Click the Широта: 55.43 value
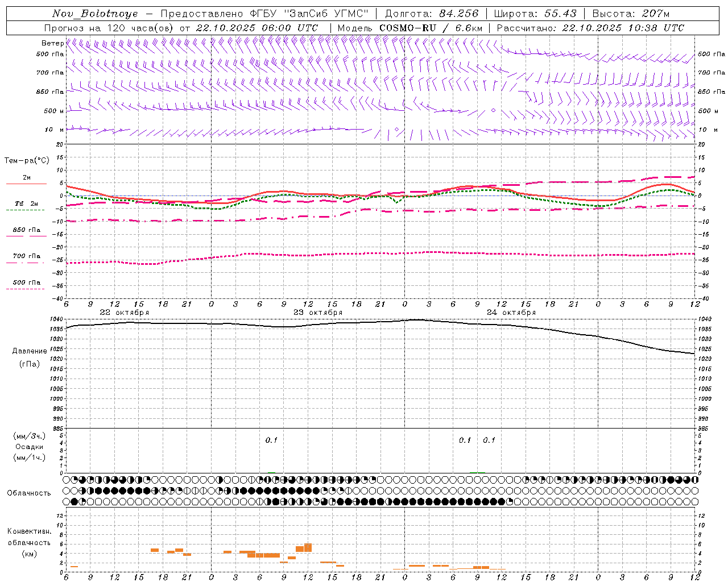This screenshot has width=728, height=582. click(535, 14)
